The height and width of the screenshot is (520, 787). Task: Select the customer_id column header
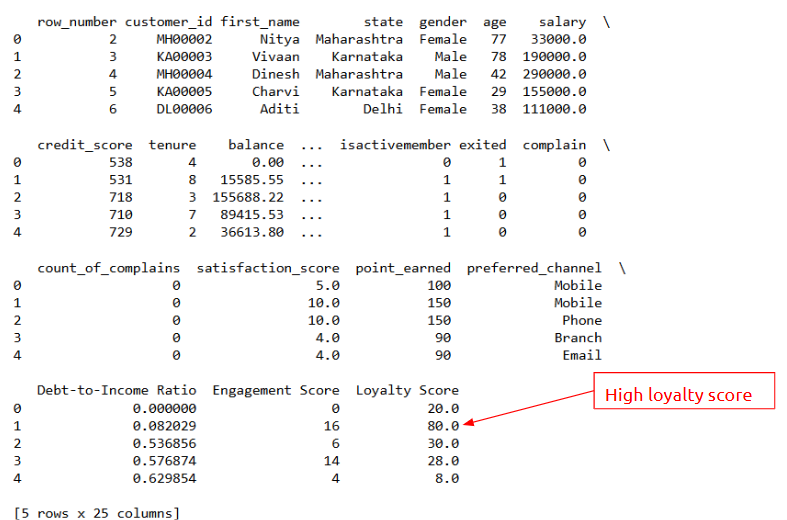point(169,23)
